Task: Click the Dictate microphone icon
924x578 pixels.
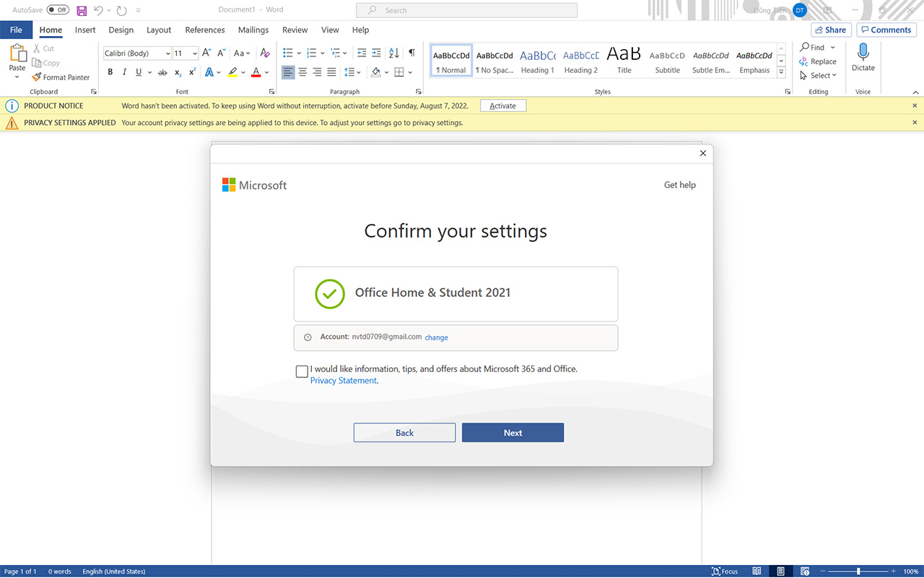Action: click(x=863, y=52)
